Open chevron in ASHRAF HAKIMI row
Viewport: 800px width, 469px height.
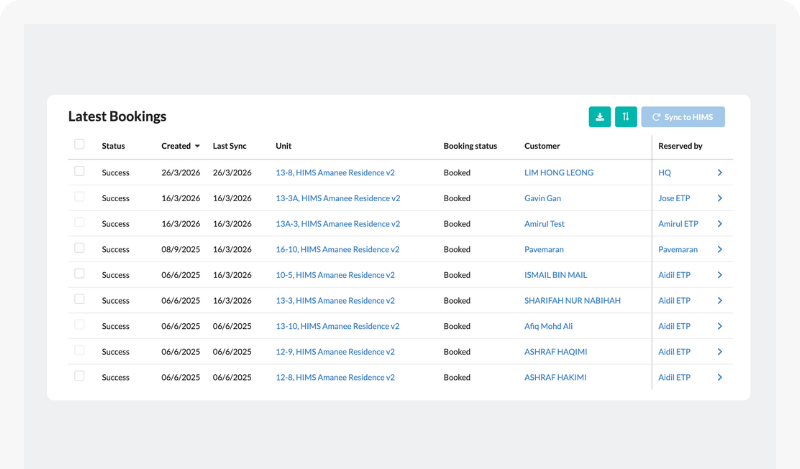(719, 377)
